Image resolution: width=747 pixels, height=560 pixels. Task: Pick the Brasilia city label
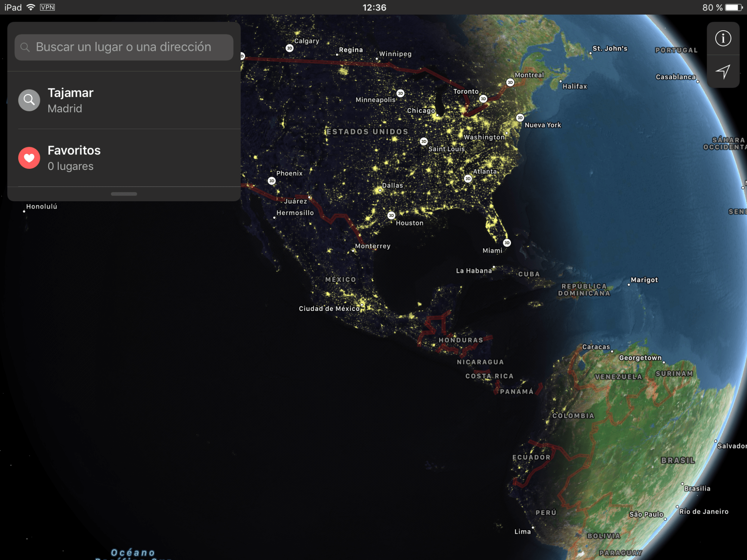click(697, 488)
